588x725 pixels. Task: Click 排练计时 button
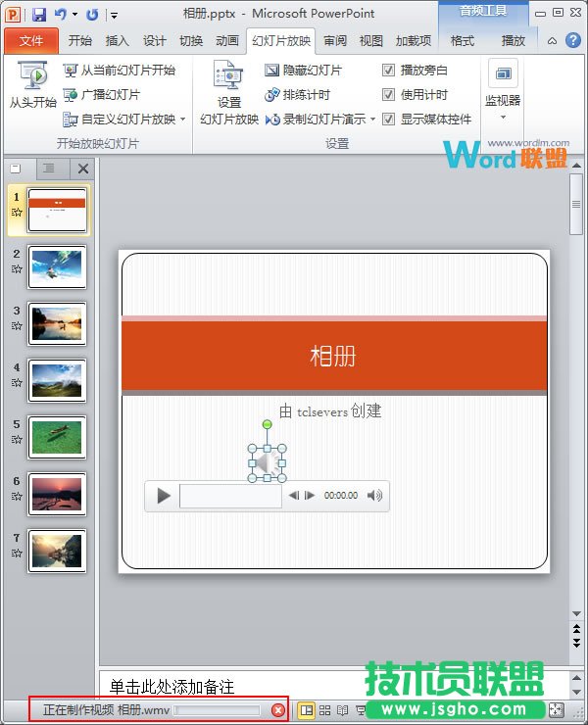pyautogui.click(x=297, y=95)
